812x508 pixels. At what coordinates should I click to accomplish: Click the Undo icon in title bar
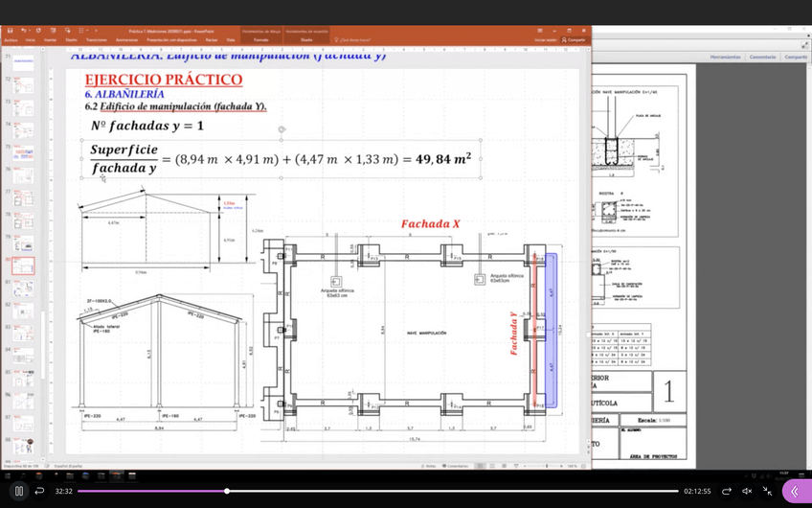tap(24, 31)
